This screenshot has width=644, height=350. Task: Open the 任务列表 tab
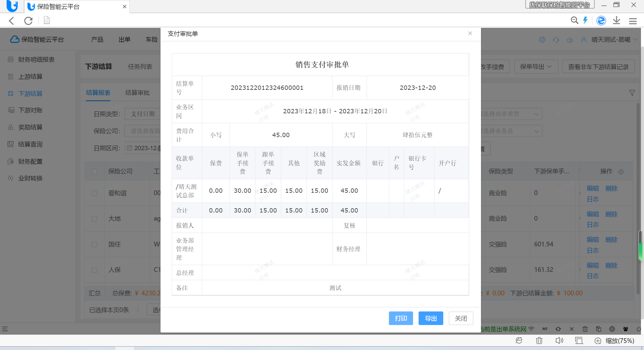tap(140, 67)
